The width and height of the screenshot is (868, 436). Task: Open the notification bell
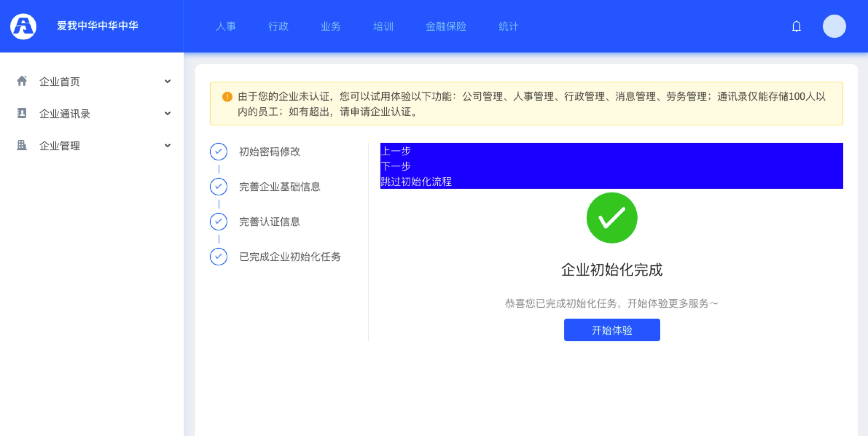tap(797, 26)
